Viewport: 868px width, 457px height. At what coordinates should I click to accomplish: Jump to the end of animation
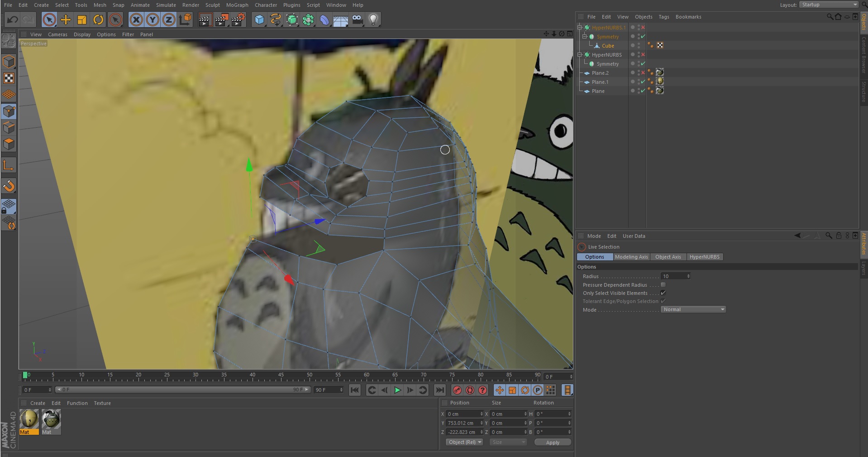(439, 390)
